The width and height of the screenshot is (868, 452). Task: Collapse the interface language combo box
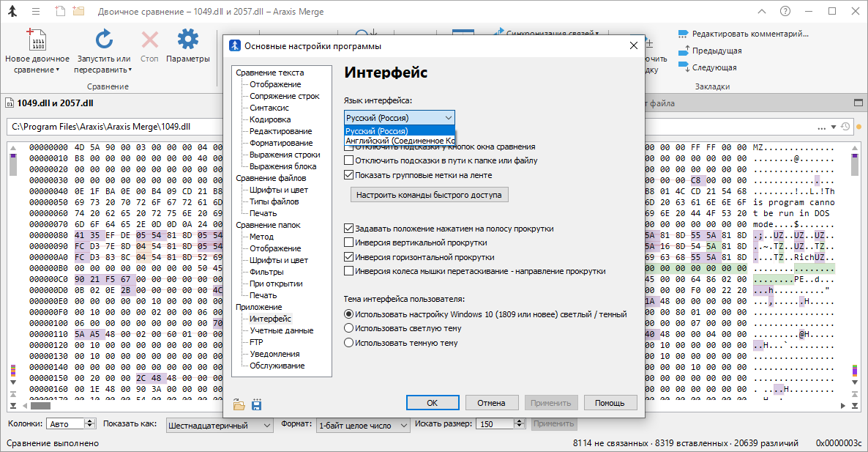pos(399,117)
